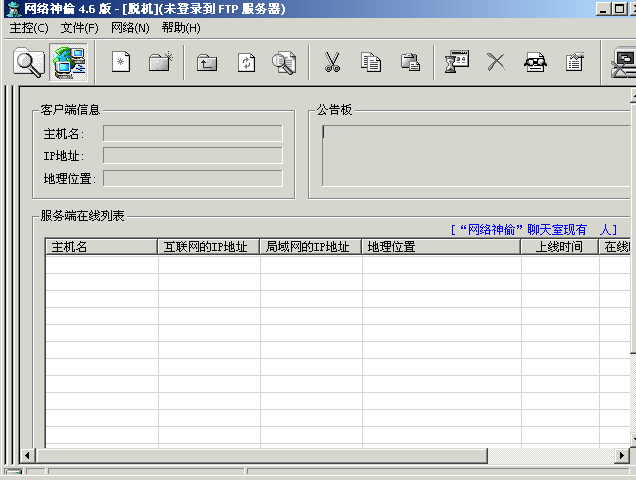Toggle the networked computers toolbar button
The height and width of the screenshot is (480, 636).
69,62
